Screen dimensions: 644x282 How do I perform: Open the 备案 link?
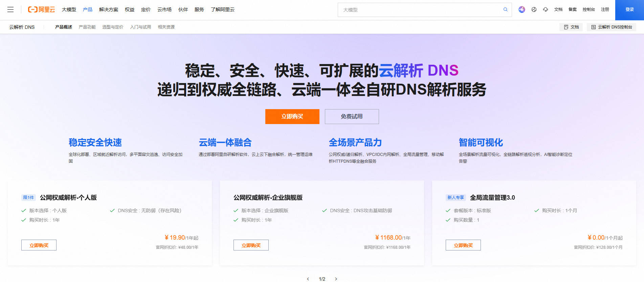point(573,9)
